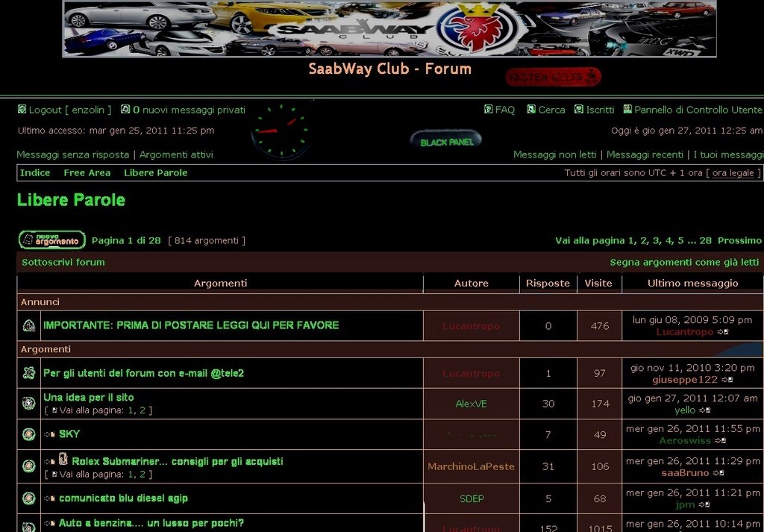Jump to first unread post in Rolex Submariner
The image size is (764, 532).
click(50, 462)
